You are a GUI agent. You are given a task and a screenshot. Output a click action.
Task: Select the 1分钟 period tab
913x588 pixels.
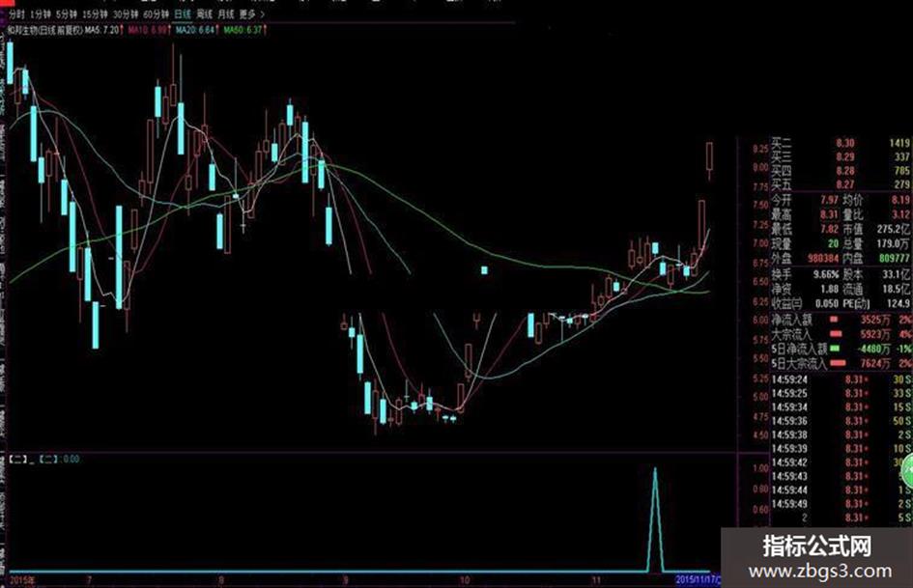[x=41, y=14]
